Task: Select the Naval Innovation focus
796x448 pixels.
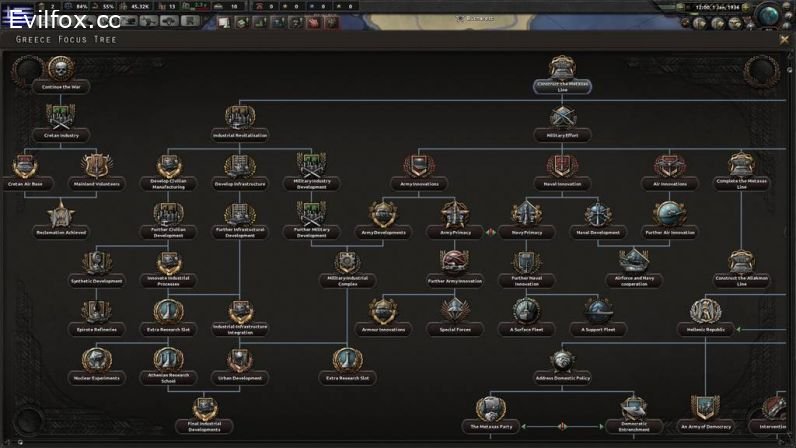Action: point(562,168)
